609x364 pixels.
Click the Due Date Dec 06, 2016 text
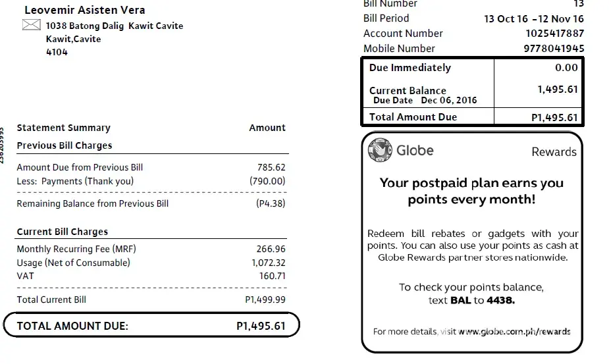click(x=425, y=101)
